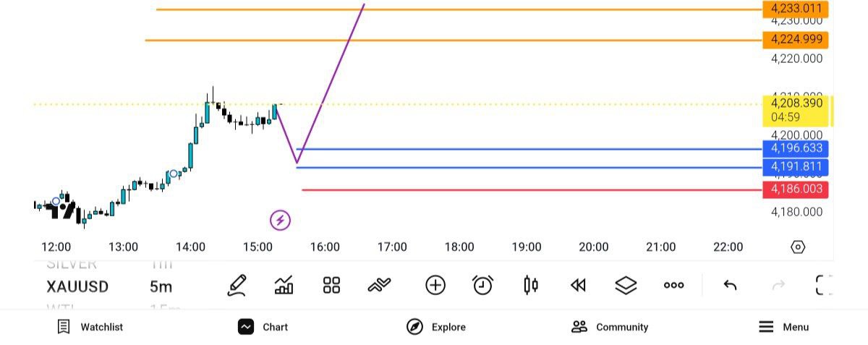This screenshot has width=868, height=345.
Task: Open the drawing tools pencil icon
Action: click(237, 286)
